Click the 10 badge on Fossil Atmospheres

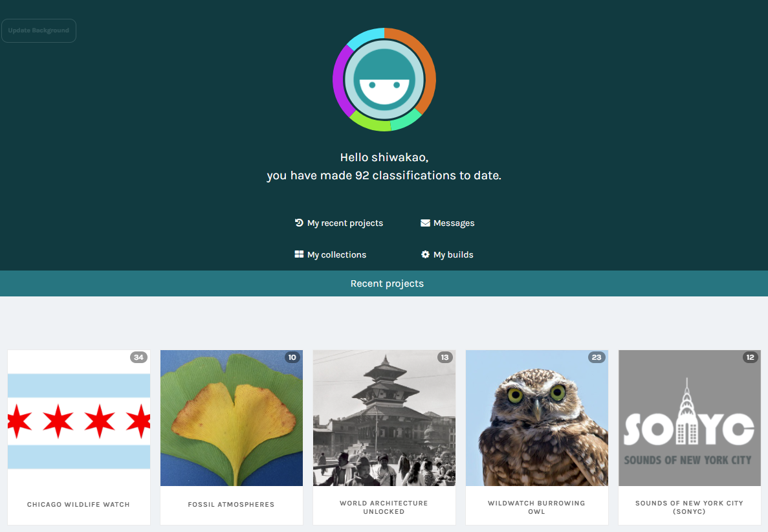[x=292, y=357]
